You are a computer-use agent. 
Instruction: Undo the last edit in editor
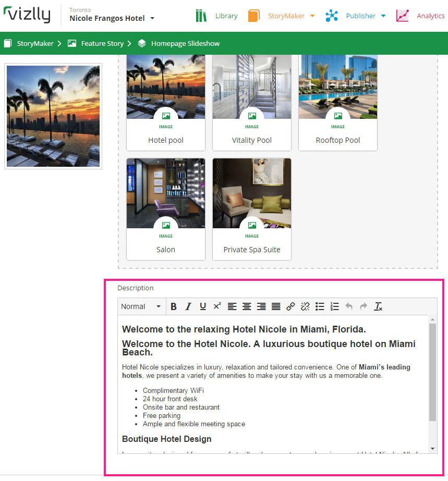349,306
